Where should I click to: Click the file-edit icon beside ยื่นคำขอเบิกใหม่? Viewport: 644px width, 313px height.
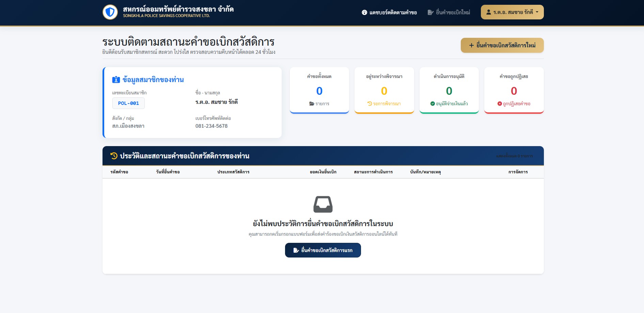tap(430, 13)
